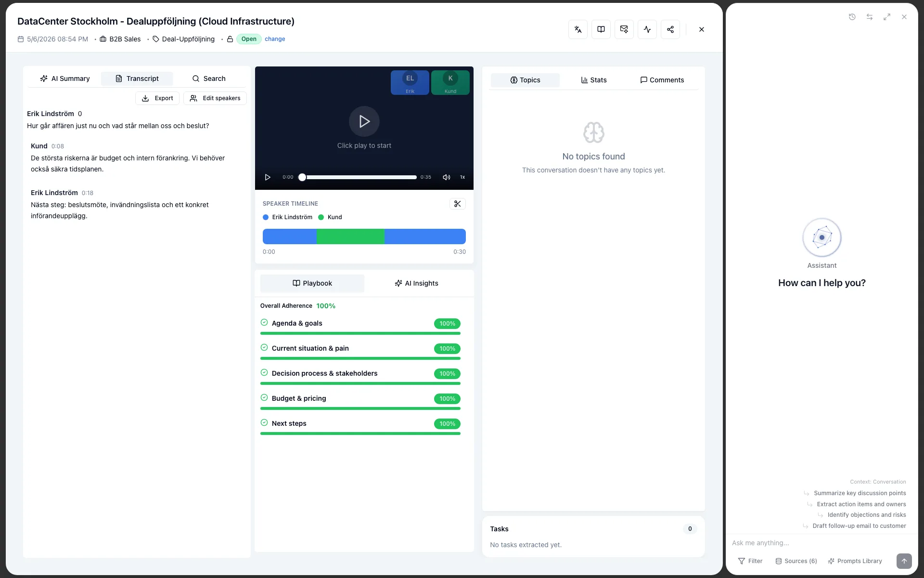Close the conversation detail dialog
This screenshot has width=924, height=578.
pos(702,29)
